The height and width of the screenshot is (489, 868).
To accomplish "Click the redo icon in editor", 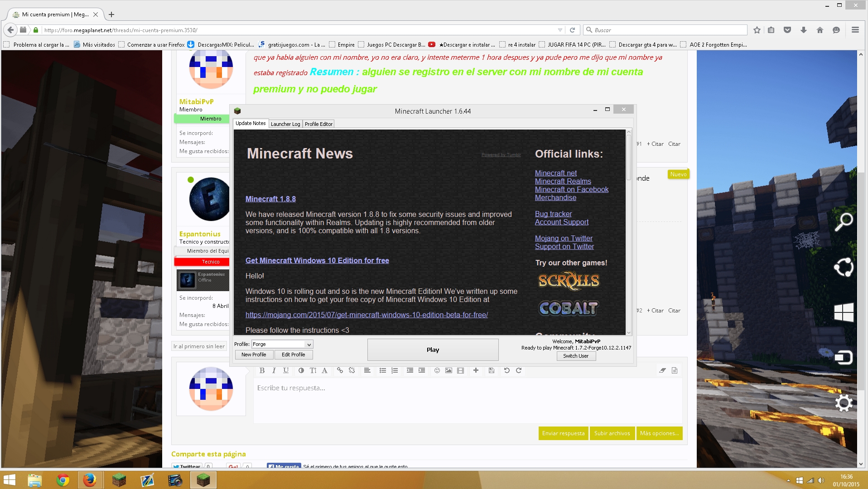I will click(519, 370).
